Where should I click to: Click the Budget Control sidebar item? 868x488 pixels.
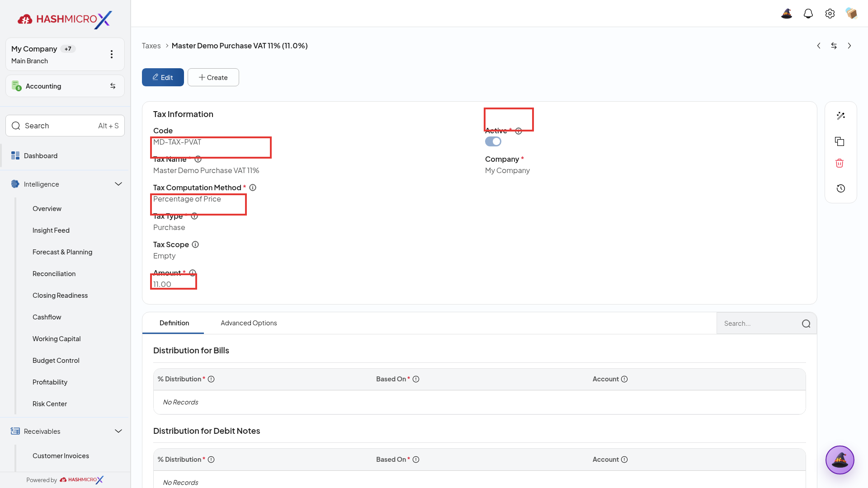(56, 361)
